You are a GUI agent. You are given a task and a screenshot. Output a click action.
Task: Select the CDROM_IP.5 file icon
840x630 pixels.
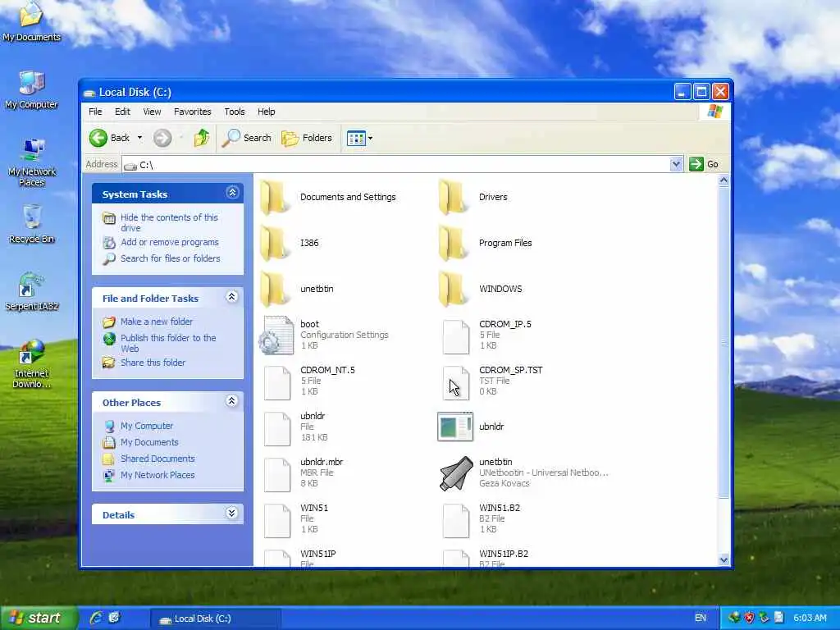coord(456,337)
